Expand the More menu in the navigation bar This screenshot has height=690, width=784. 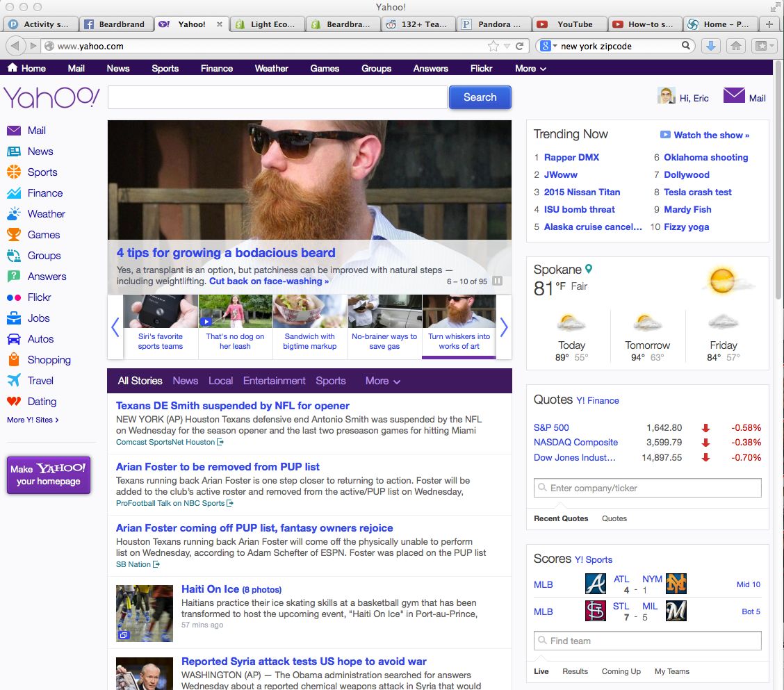tap(529, 68)
